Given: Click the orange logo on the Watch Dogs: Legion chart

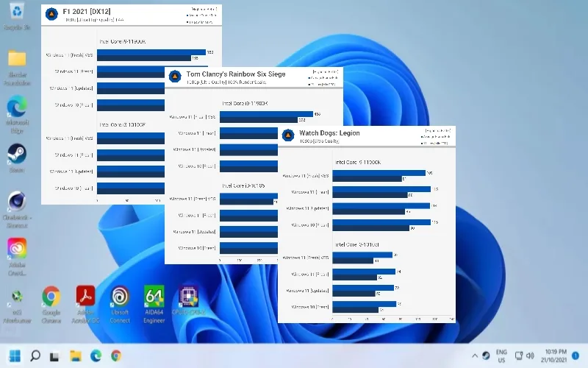Looking at the screenshot, I should point(288,135).
